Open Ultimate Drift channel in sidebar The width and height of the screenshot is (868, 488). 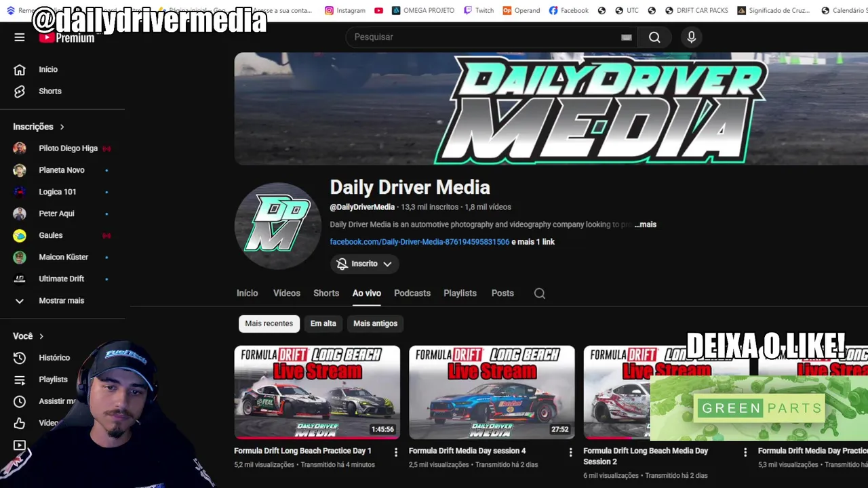pyautogui.click(x=62, y=279)
